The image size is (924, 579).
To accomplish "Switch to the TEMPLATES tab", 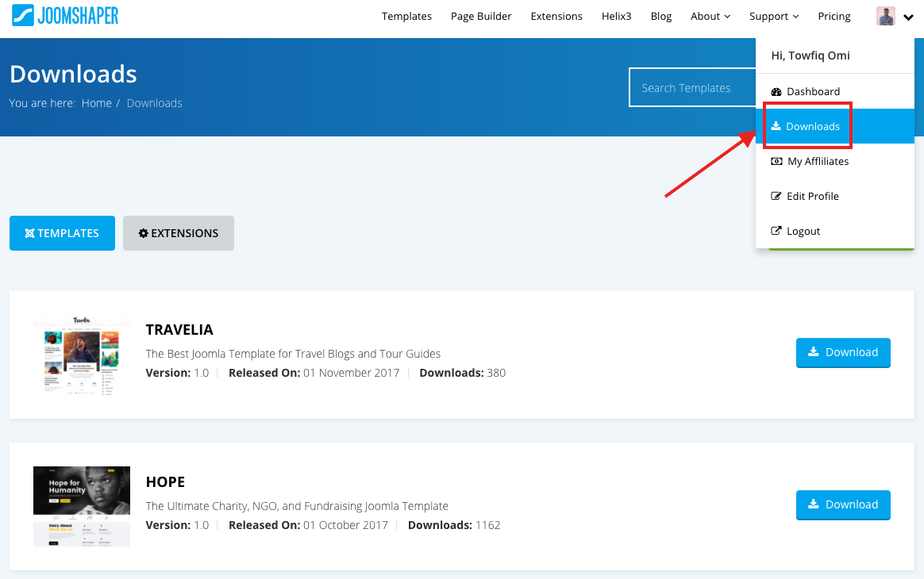I will (x=62, y=233).
